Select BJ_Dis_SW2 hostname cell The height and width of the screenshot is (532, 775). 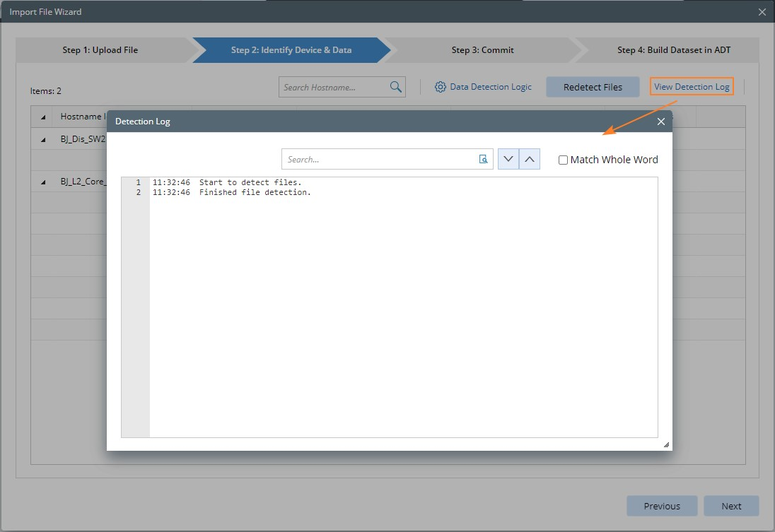pyautogui.click(x=83, y=139)
